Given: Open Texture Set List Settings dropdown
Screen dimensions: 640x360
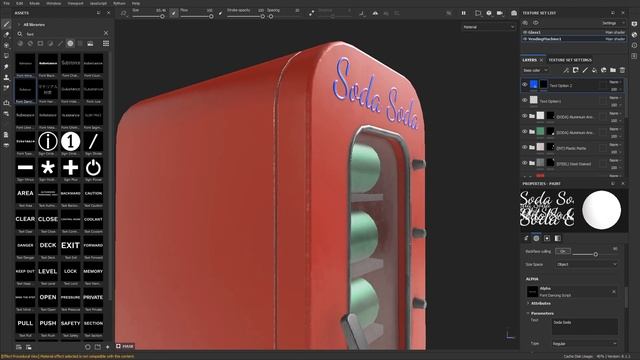Looking at the screenshot, I should point(613,23).
